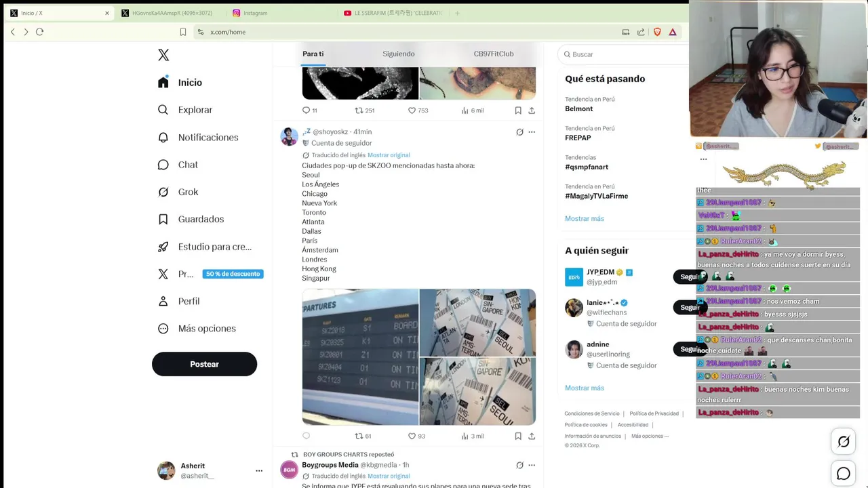Click the Postear button
Image resolution: width=868 pixels, height=488 pixels.
click(x=204, y=364)
